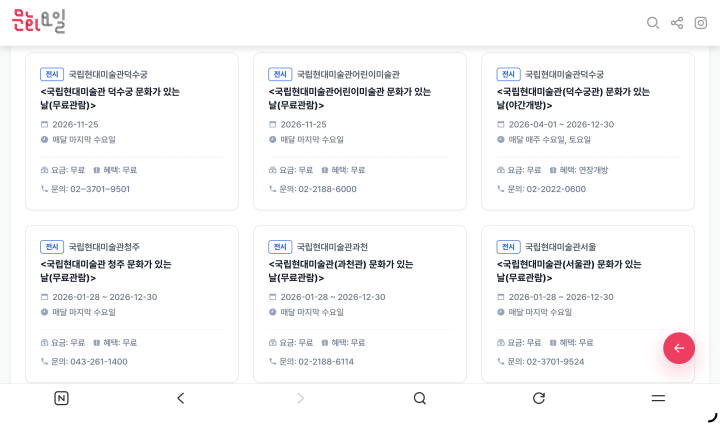Click fee icon beside 요금 in 덕수궁관 야간개방 card
The image size is (720, 425).
pos(501,170)
